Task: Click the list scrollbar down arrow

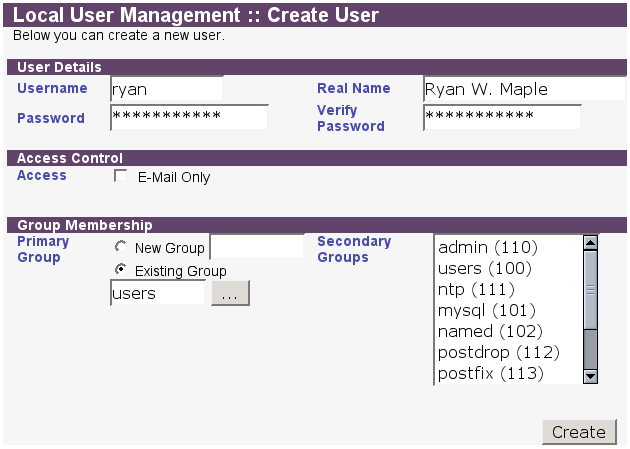Action: 590,376
